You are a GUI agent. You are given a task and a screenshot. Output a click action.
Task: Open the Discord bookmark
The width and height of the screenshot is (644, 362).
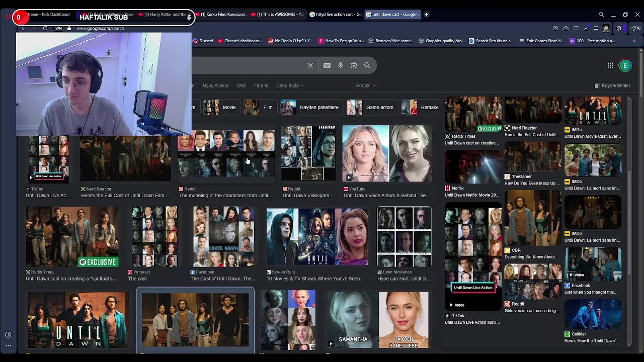click(203, 41)
